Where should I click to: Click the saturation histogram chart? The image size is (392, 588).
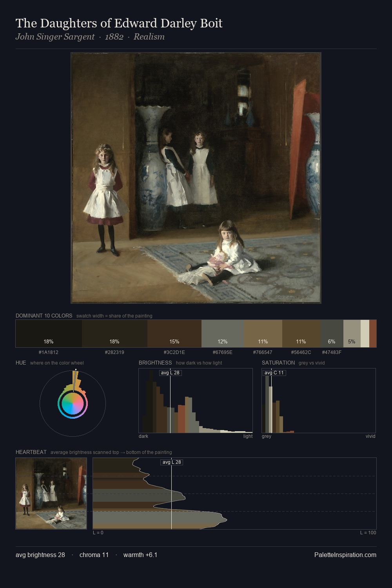point(319,401)
